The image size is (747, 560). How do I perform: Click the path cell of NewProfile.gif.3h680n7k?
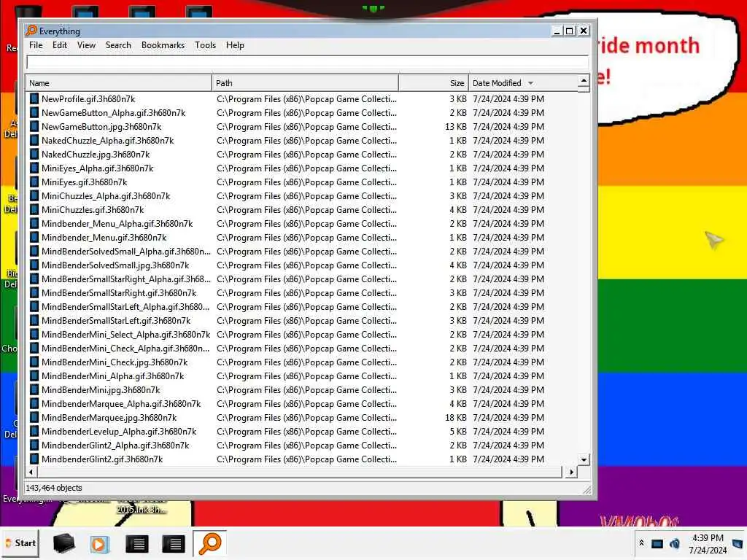306,99
